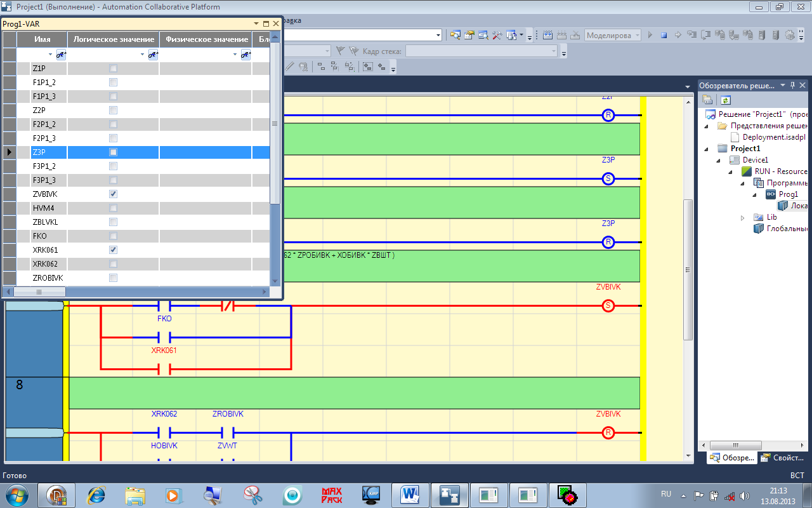The height and width of the screenshot is (508, 812).
Task: Select the Глобальные variables tree item
Action: click(x=787, y=229)
